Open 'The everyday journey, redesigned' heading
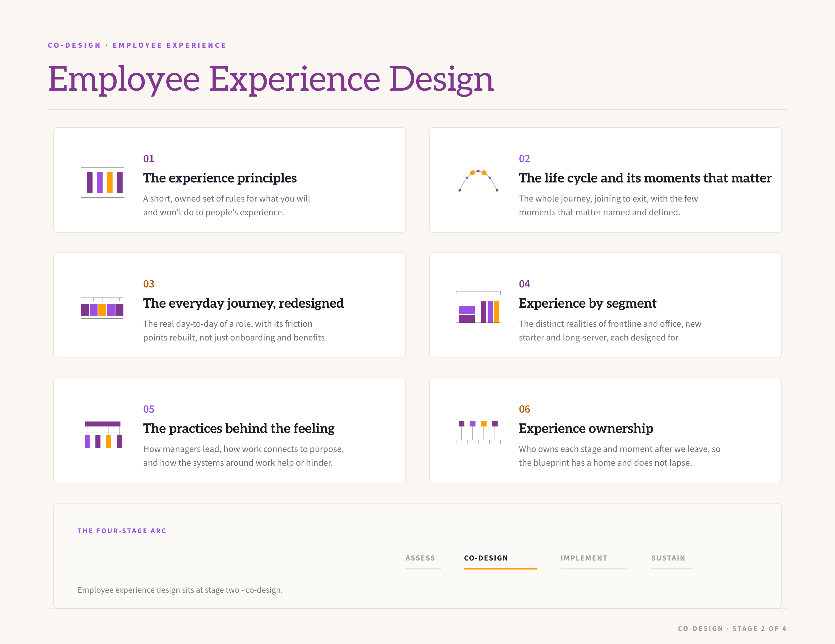 point(243,304)
